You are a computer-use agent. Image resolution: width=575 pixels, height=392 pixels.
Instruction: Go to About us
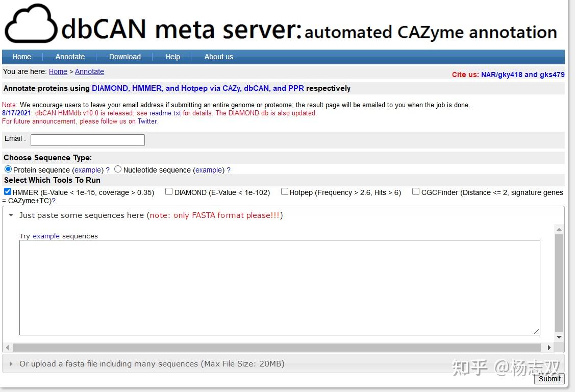[218, 57]
